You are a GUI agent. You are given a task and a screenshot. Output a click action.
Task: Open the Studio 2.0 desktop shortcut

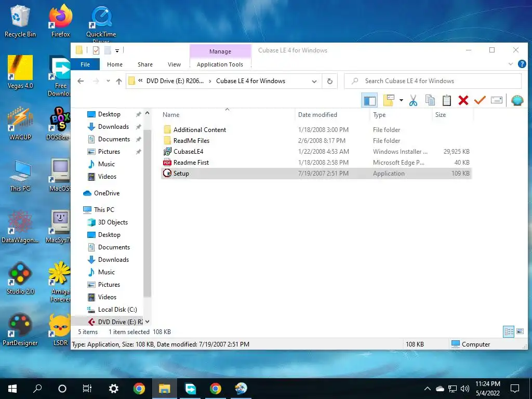tap(20, 277)
